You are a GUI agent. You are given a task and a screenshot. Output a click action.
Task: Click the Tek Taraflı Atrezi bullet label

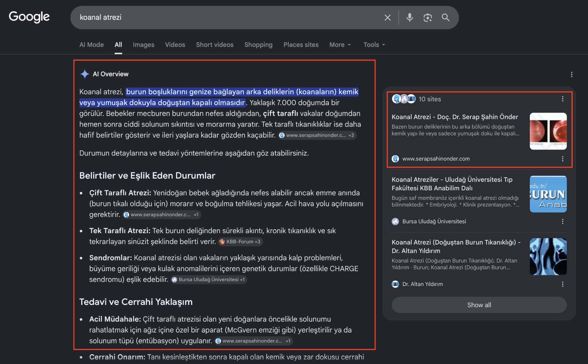[120, 231]
